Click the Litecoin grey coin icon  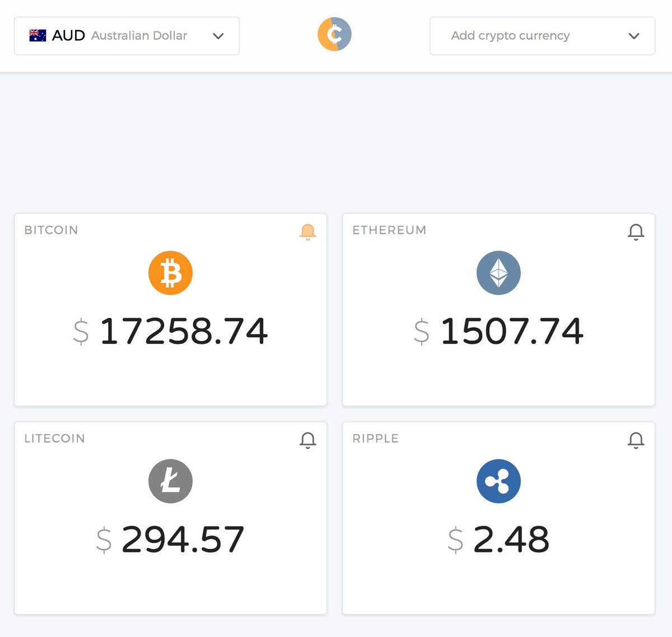(x=170, y=481)
